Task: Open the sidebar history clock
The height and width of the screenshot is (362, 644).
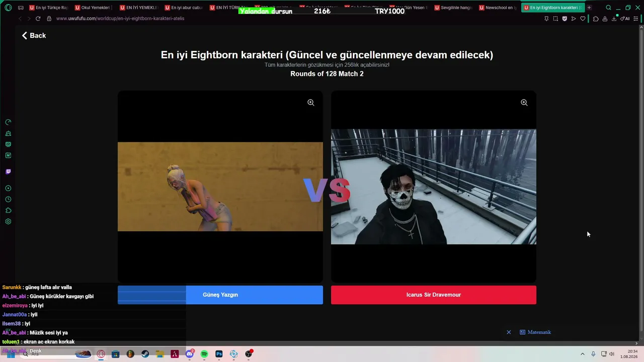Action: (x=8, y=200)
